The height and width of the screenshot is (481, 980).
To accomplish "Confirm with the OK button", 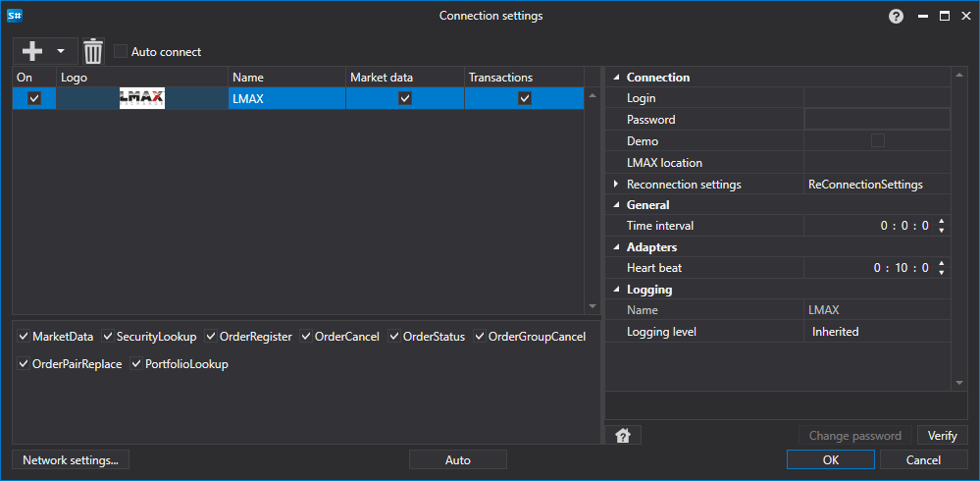I will click(x=831, y=459).
